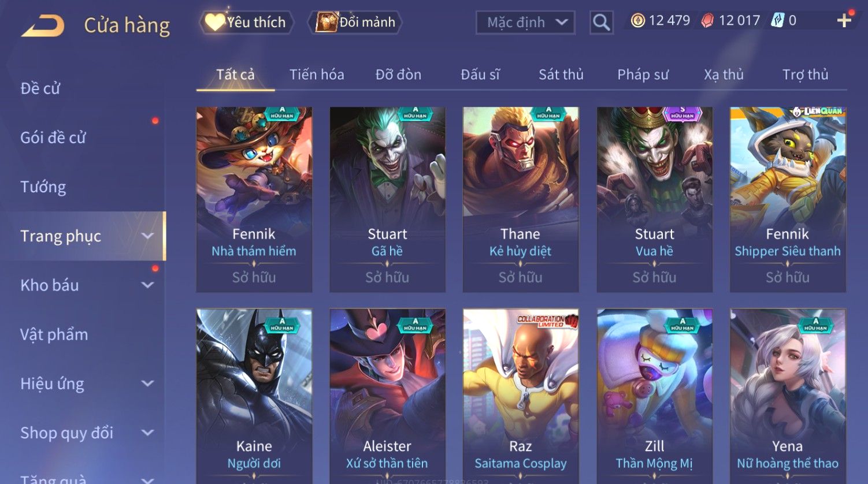
Task: Open the Mặc định sort dropdown
Action: tap(525, 23)
